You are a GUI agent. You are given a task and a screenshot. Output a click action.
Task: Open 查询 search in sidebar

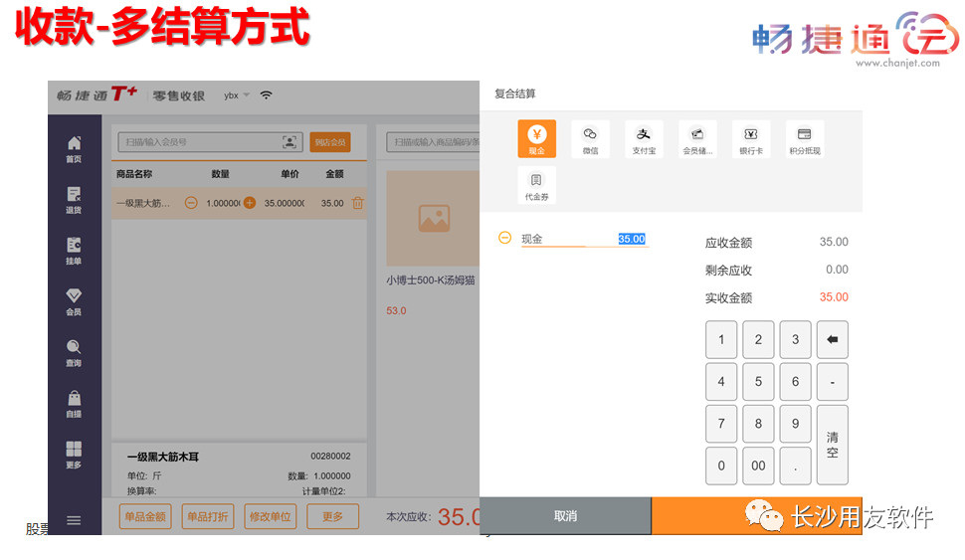pos(74,353)
